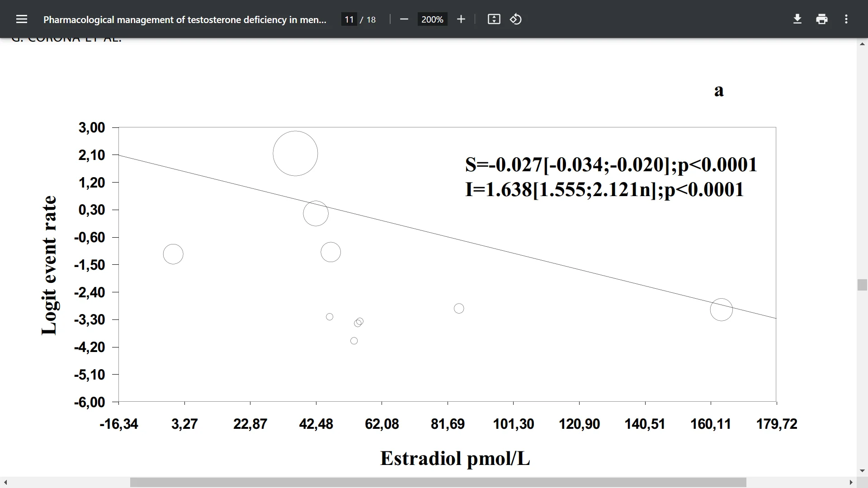The width and height of the screenshot is (868, 488).
Task: Toggle fit to page icon
Action: click(x=494, y=19)
